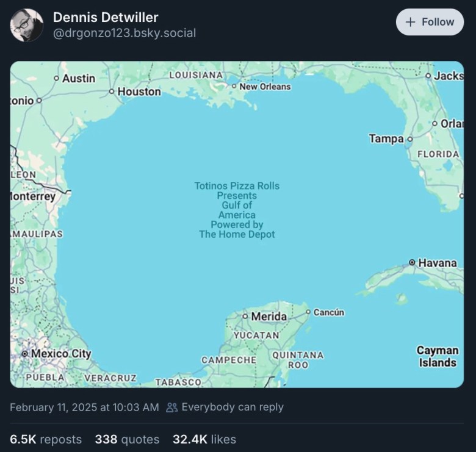Viewport: 476px width, 452px height.
Task: Click Dennis Detwiller's profile avatar
Action: pos(27,25)
